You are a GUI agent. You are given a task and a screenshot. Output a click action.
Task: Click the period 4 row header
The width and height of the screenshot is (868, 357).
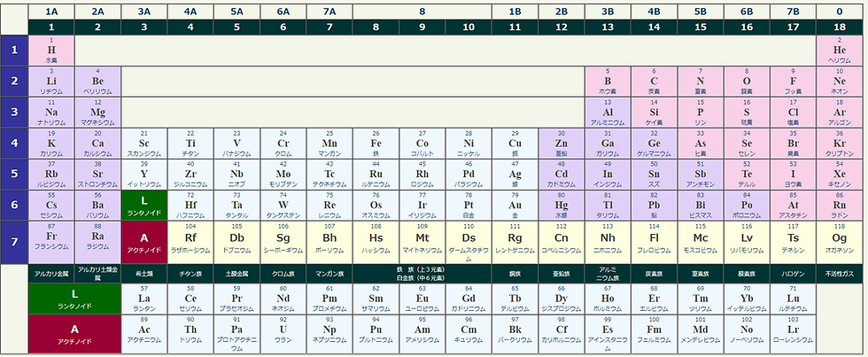[14, 144]
